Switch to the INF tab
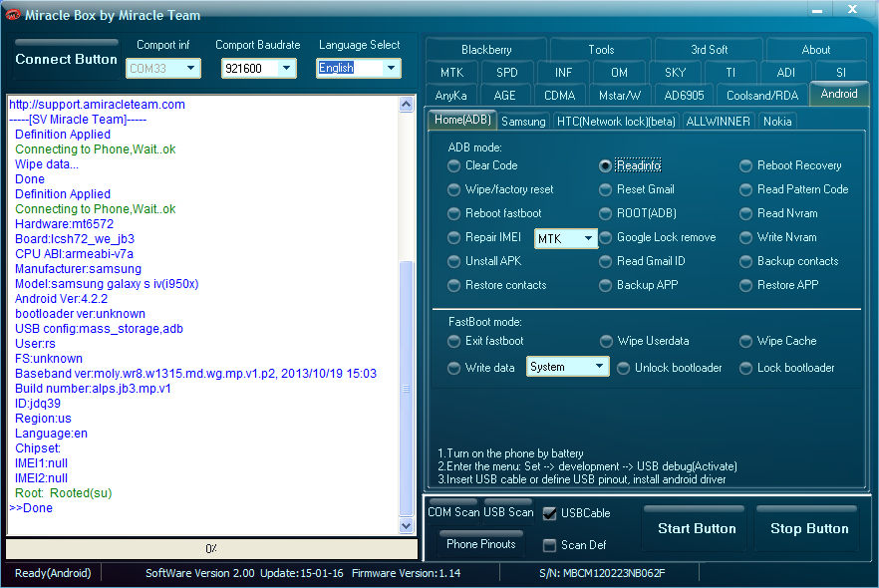Image resolution: width=879 pixels, height=588 pixels. coord(563,73)
